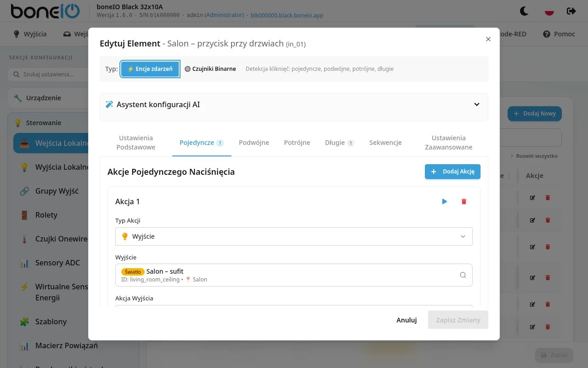Click the Polish flag language icon
The image size is (588, 368).
click(x=549, y=11)
